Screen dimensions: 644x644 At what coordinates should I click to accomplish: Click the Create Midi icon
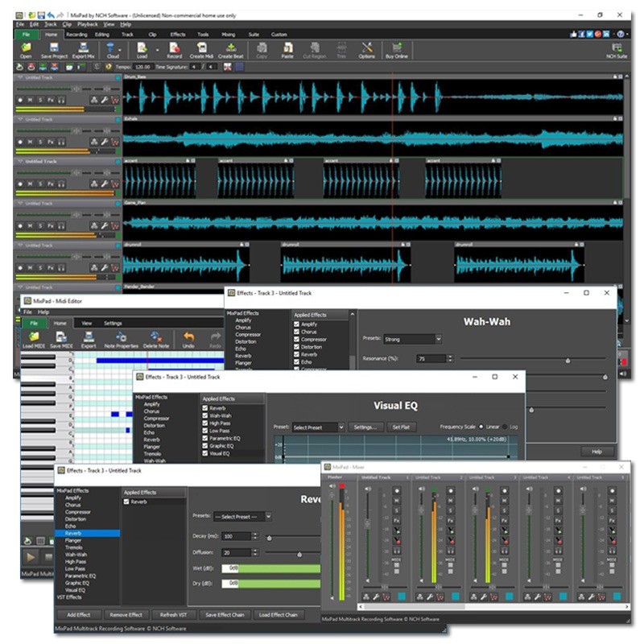click(201, 51)
